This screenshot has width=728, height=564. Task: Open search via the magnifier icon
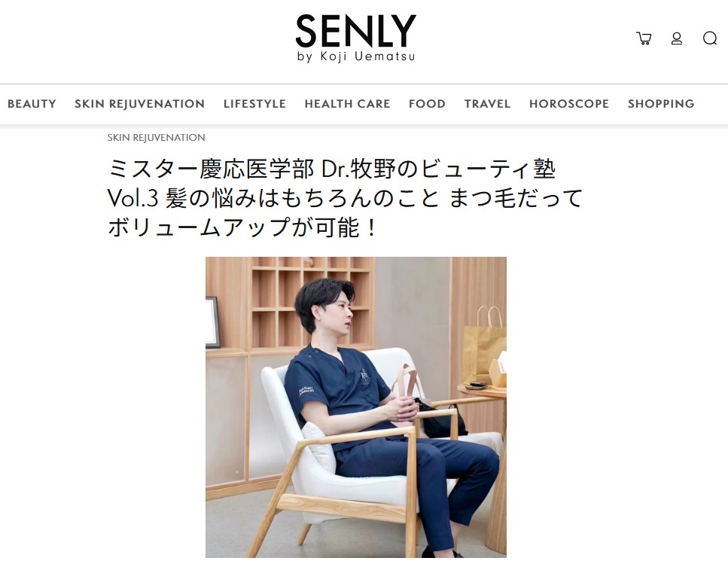[x=710, y=38]
